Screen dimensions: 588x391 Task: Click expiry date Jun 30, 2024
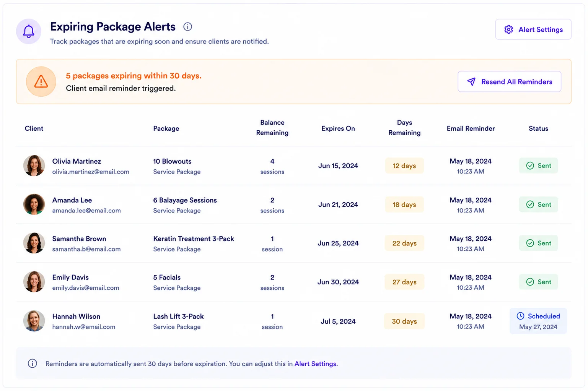click(338, 282)
